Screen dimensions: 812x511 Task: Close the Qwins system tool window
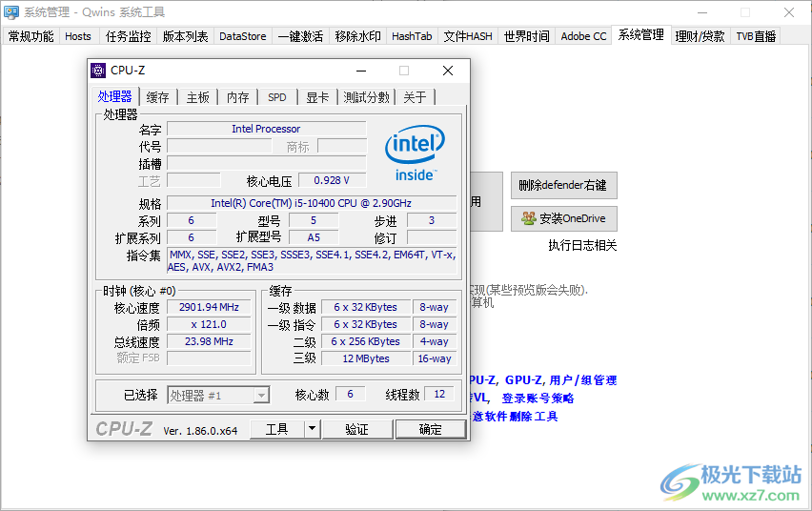pos(789,12)
